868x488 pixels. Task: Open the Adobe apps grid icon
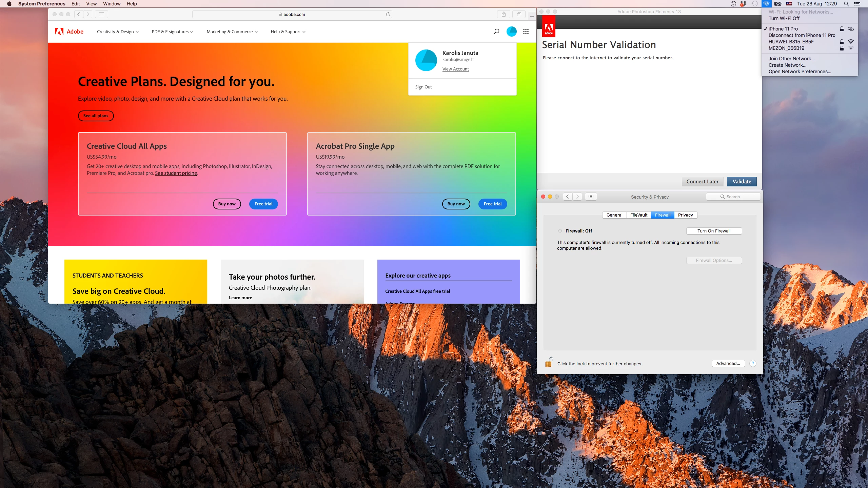tap(526, 32)
